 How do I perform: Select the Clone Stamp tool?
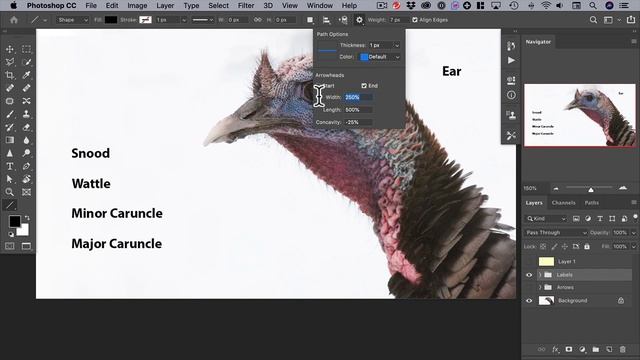tap(27, 114)
